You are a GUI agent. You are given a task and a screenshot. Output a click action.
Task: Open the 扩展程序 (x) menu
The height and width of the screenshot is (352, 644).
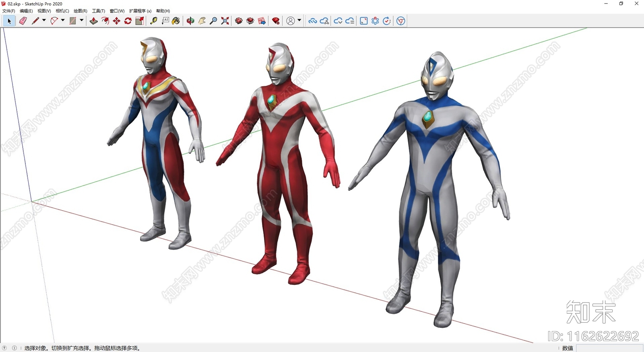tap(140, 11)
